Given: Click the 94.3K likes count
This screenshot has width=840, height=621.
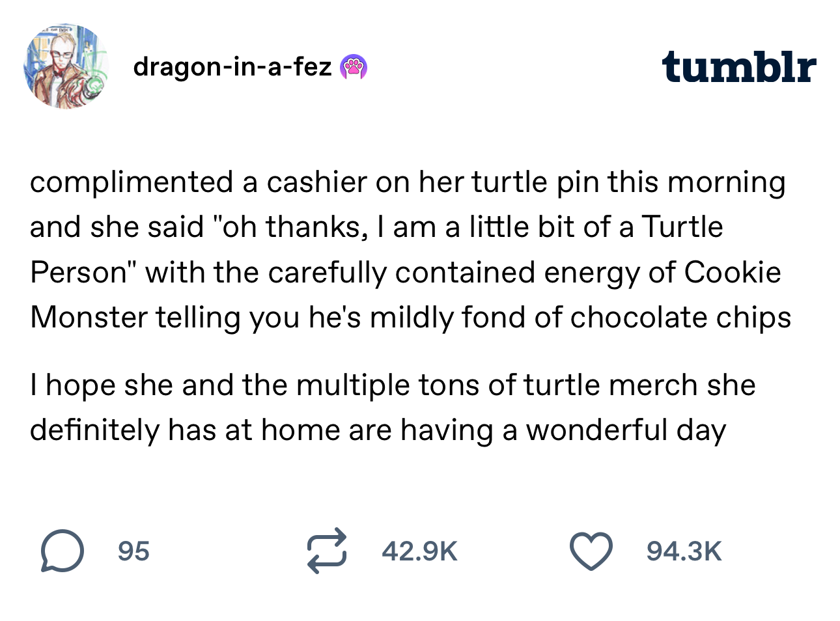Looking at the screenshot, I should coord(684,551).
